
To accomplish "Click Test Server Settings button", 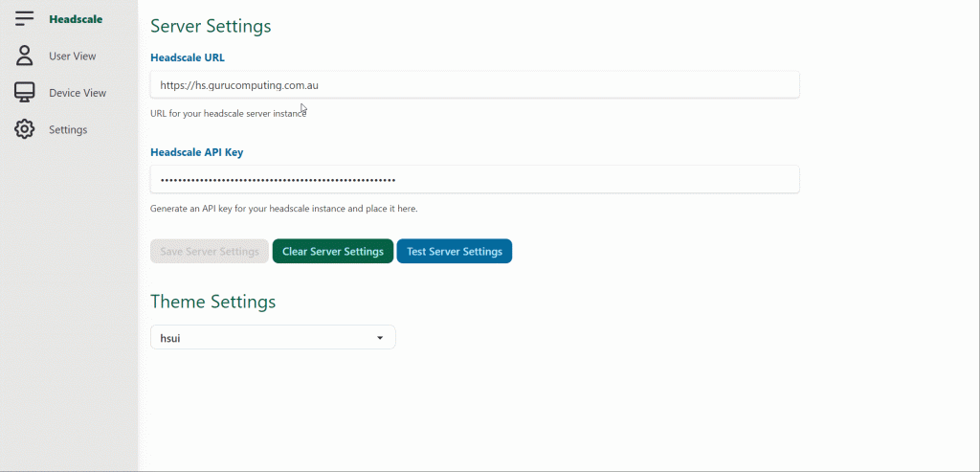I will click(x=455, y=251).
